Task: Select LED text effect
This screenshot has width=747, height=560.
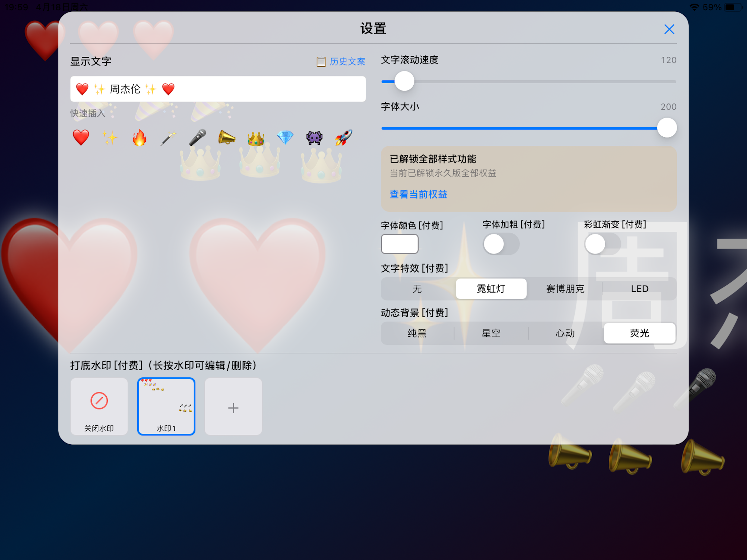Action: point(640,289)
